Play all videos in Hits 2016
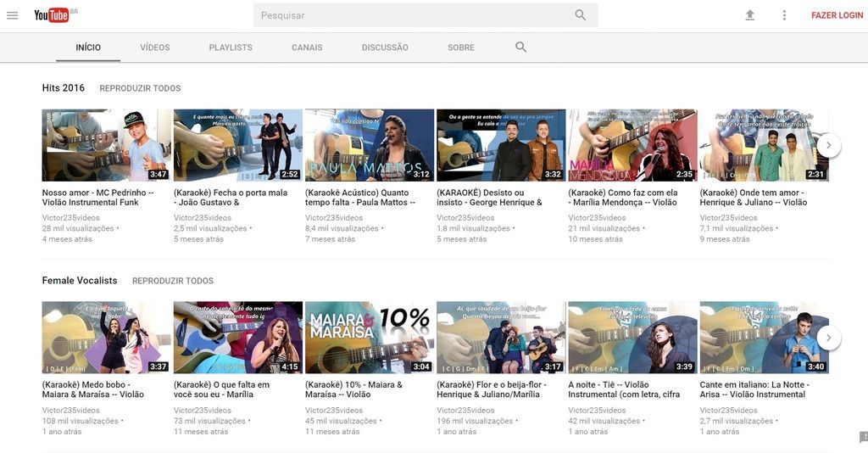Screen dimensions: 868x453 point(140,88)
